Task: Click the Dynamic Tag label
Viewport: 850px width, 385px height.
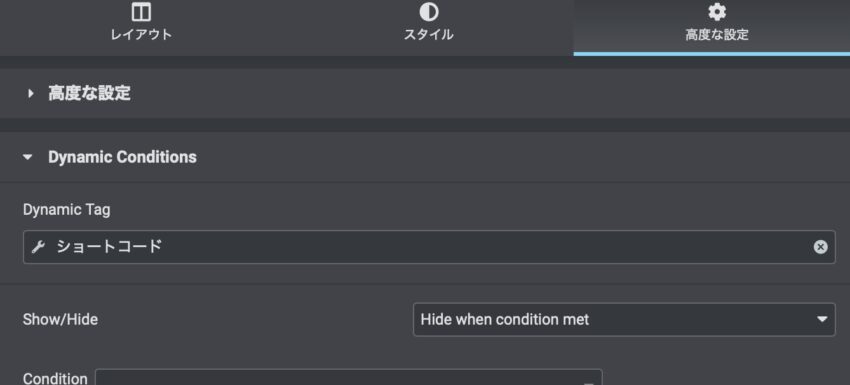Action: pyautogui.click(x=66, y=210)
